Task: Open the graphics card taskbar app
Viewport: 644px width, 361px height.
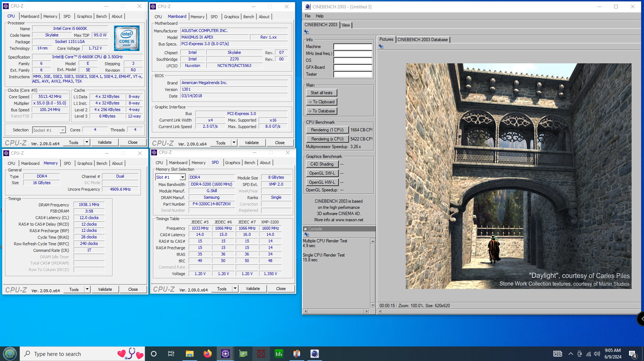Action: click(x=243, y=354)
